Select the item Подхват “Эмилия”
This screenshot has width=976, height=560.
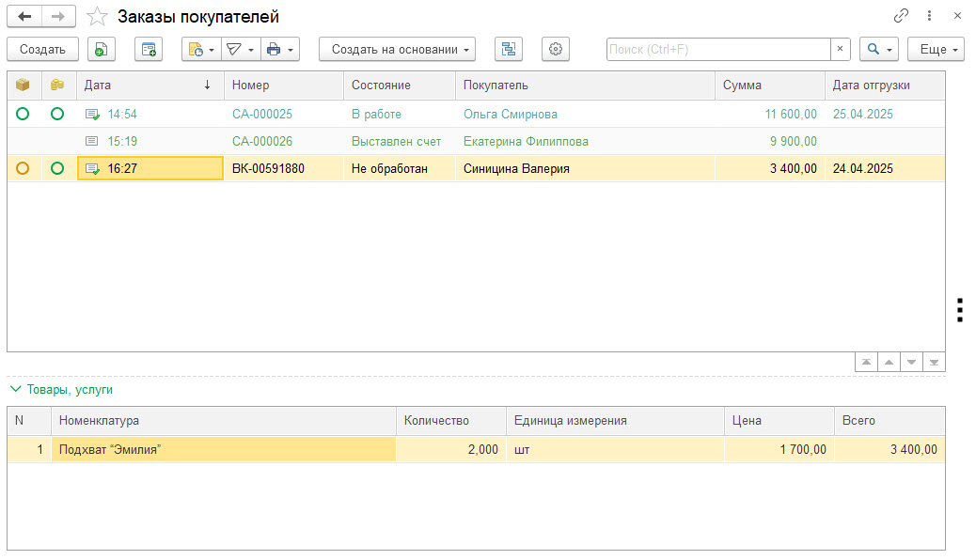point(110,449)
